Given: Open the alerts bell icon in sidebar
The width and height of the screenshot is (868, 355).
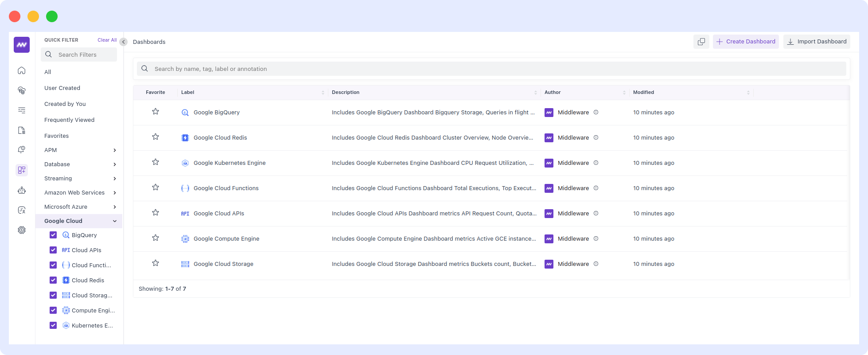Looking at the screenshot, I should point(22,150).
